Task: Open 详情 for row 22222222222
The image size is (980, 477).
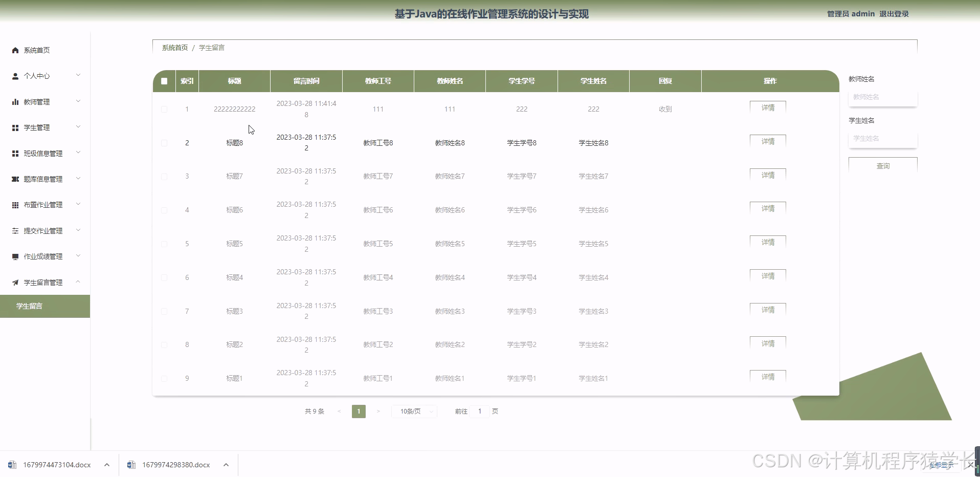Action: click(768, 107)
